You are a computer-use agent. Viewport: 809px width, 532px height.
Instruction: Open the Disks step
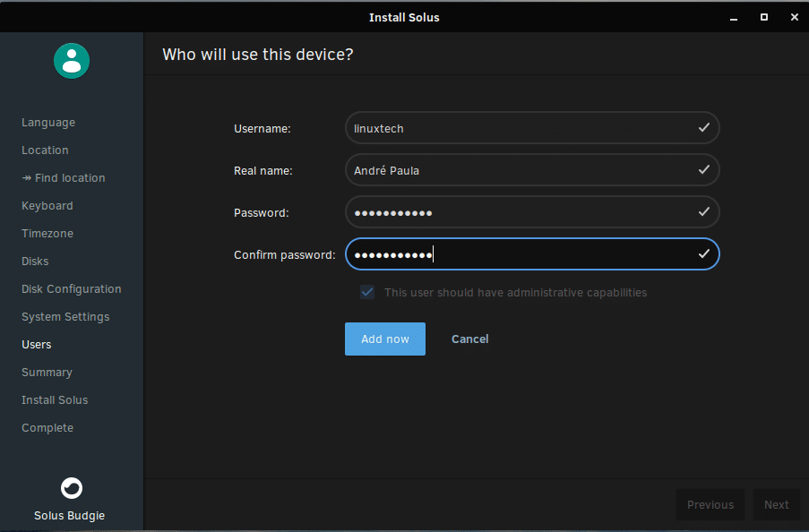click(35, 262)
